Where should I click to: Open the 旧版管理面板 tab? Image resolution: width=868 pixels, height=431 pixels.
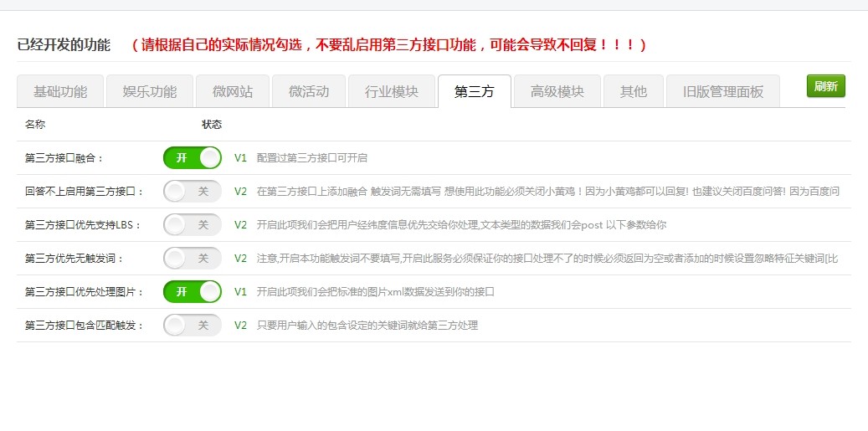tap(723, 91)
